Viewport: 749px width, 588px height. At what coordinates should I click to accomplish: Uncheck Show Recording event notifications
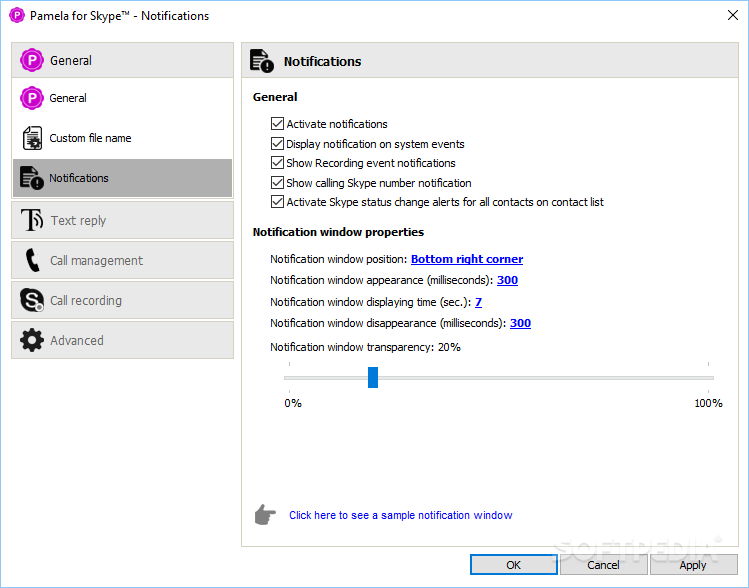pyautogui.click(x=277, y=163)
